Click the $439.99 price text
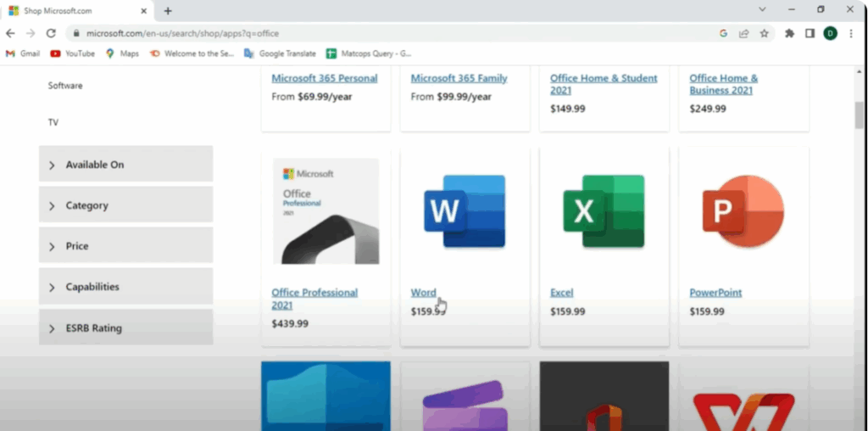868x431 pixels. (290, 323)
